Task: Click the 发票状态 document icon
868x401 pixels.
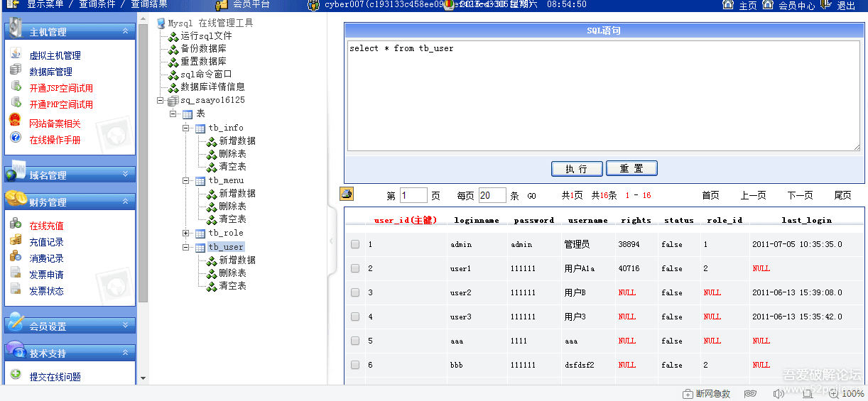Action: click(16, 290)
